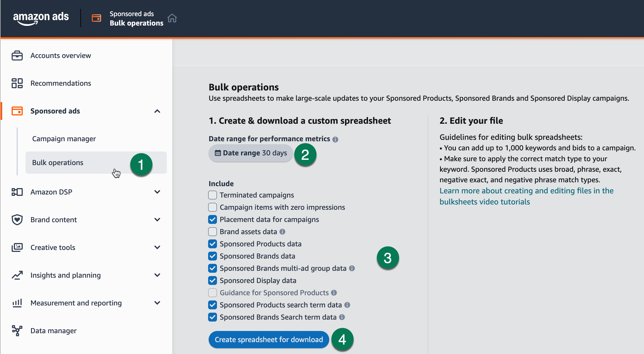The height and width of the screenshot is (354, 644).
Task: Click the Brand content shield icon
Action: pos(17,219)
